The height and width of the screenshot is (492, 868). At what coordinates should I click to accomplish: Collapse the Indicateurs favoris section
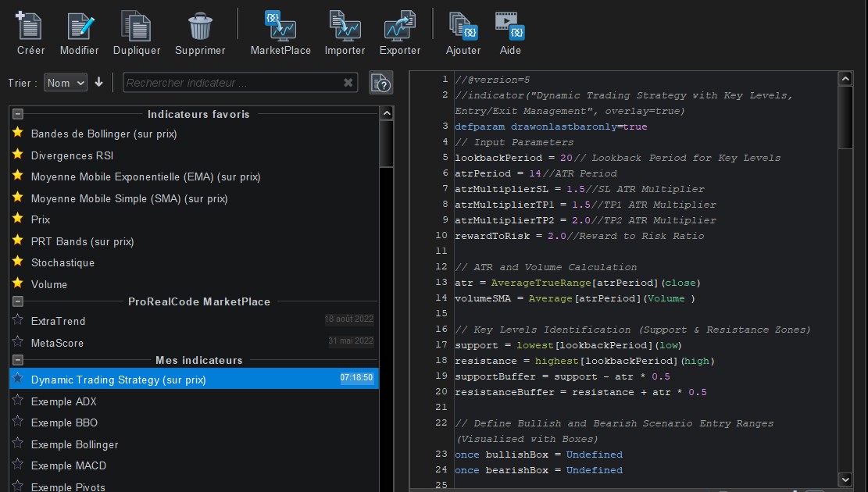click(18, 114)
